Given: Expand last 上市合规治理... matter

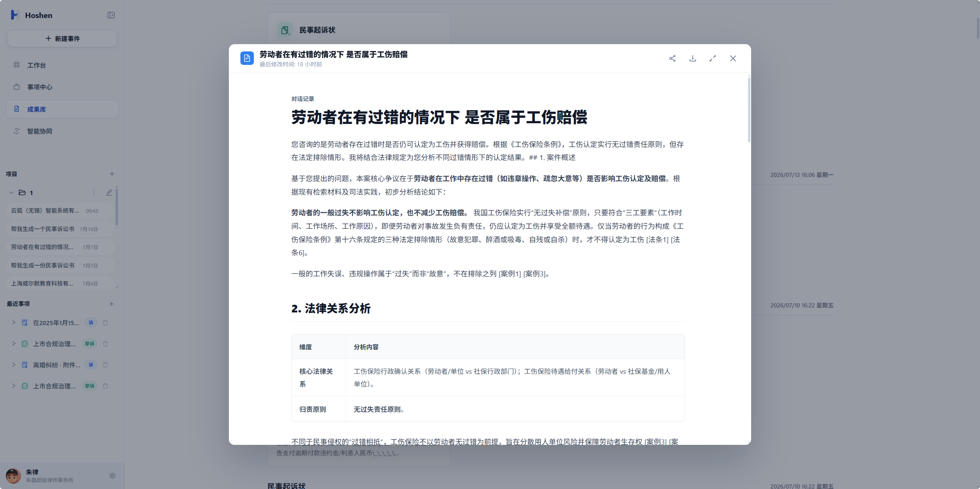Looking at the screenshot, I should click(13, 386).
